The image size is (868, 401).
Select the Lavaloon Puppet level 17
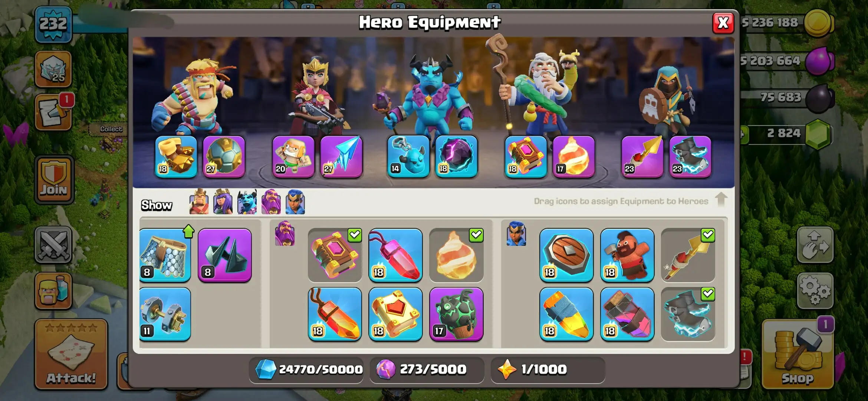pos(456,314)
